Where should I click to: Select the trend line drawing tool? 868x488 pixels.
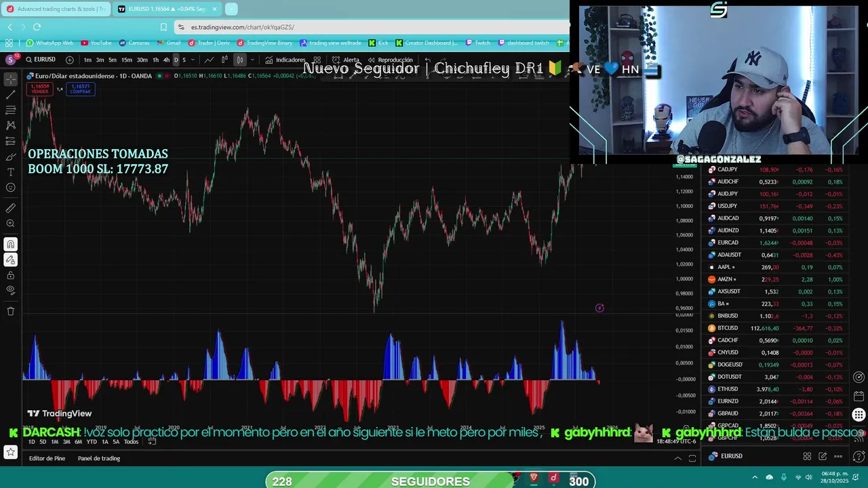tap(11, 95)
